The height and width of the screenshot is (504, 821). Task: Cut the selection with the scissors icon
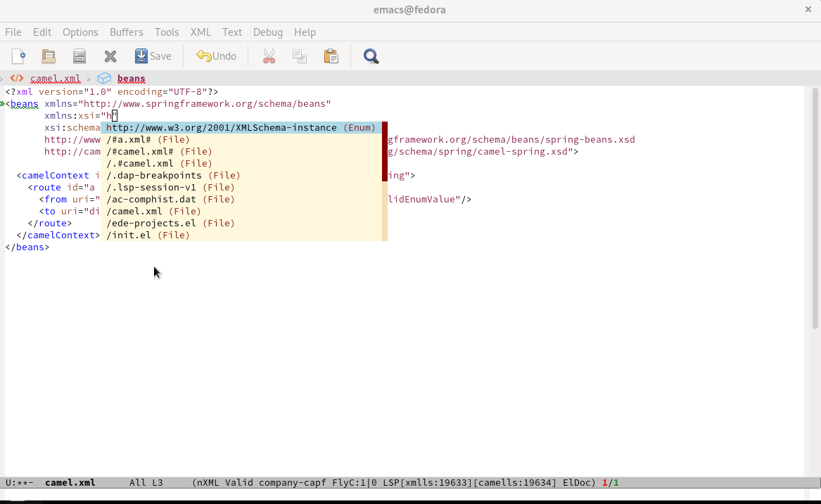coord(269,56)
